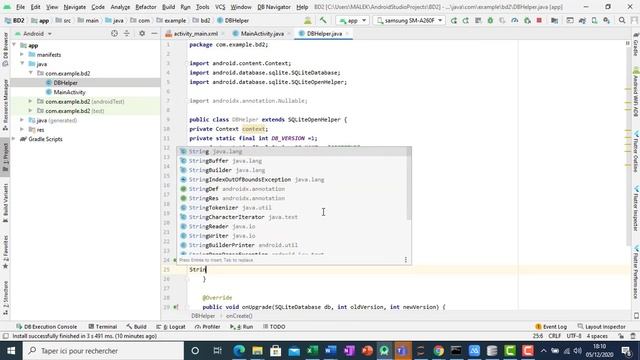
Task: Click Windows search box Taper ici pour rechercher
Action: click(103, 351)
